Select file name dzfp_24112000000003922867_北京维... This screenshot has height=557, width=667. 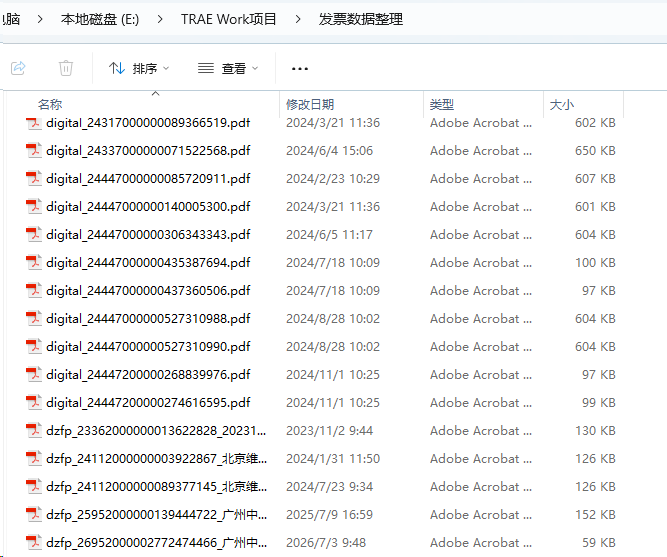click(156, 459)
